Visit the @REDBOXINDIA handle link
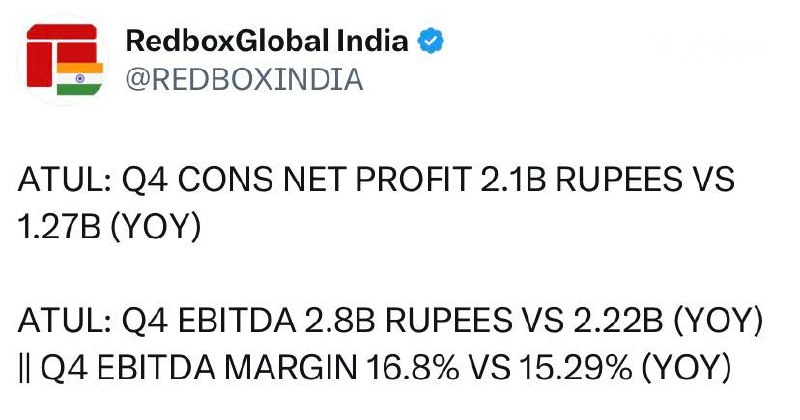The image size is (800, 420). click(243, 79)
